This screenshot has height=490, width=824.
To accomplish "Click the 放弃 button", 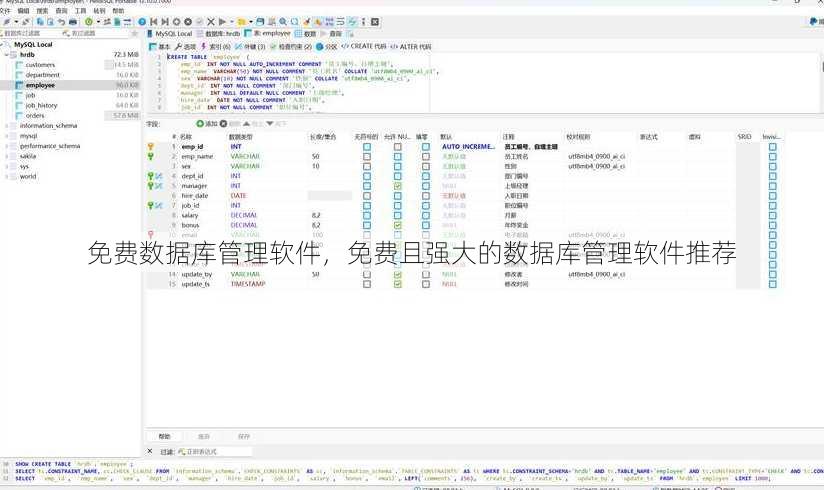I will coord(204,436).
